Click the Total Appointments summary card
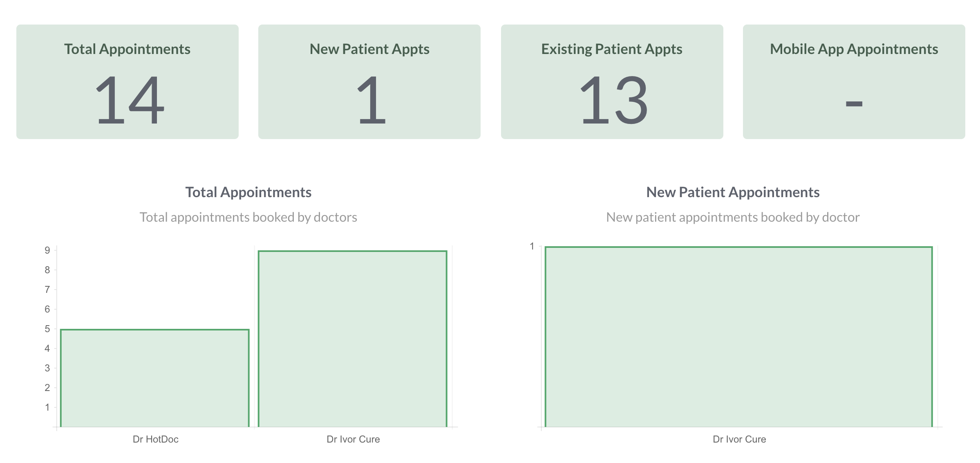980x463 pixels. tap(128, 82)
